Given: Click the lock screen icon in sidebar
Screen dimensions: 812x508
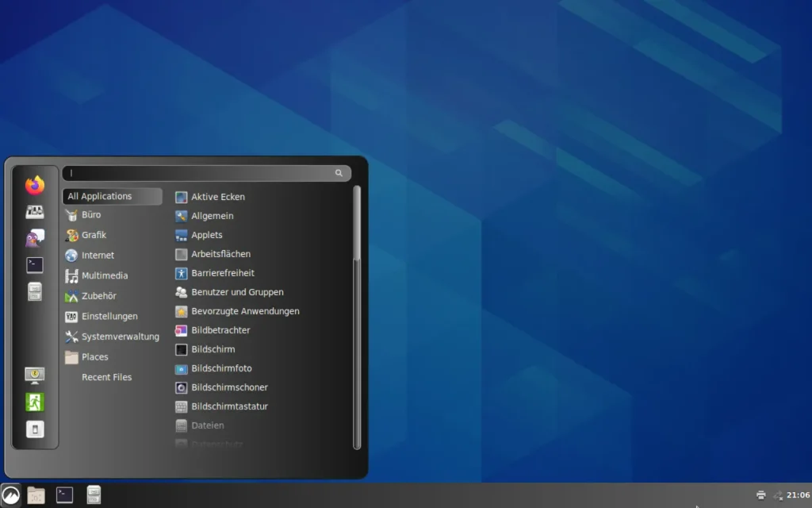Looking at the screenshot, I should (35, 375).
